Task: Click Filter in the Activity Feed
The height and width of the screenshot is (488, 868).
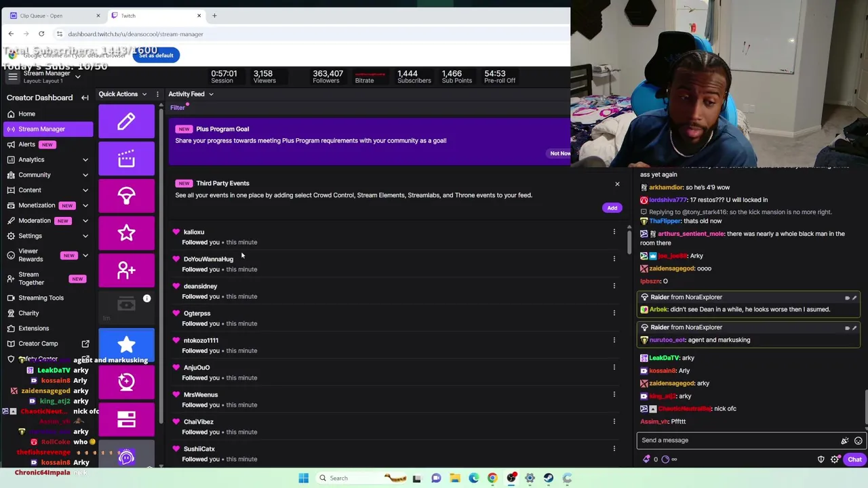Action: point(178,107)
